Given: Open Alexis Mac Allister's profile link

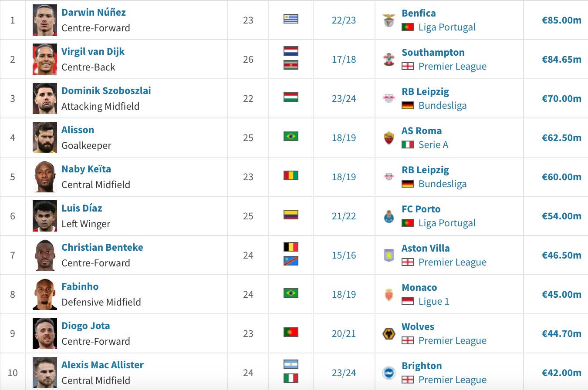Looking at the screenshot, I should 103,365.
